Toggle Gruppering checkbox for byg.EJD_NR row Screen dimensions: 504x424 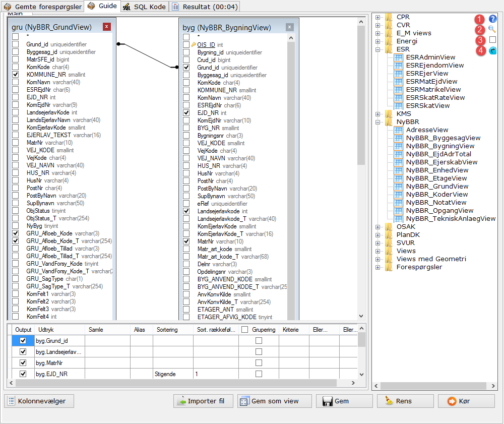click(259, 374)
